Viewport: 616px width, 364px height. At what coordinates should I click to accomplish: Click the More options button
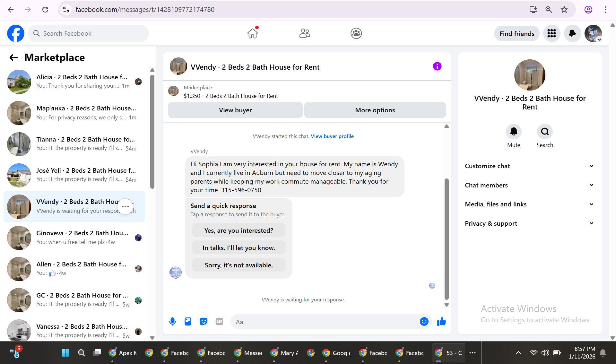coord(375,110)
